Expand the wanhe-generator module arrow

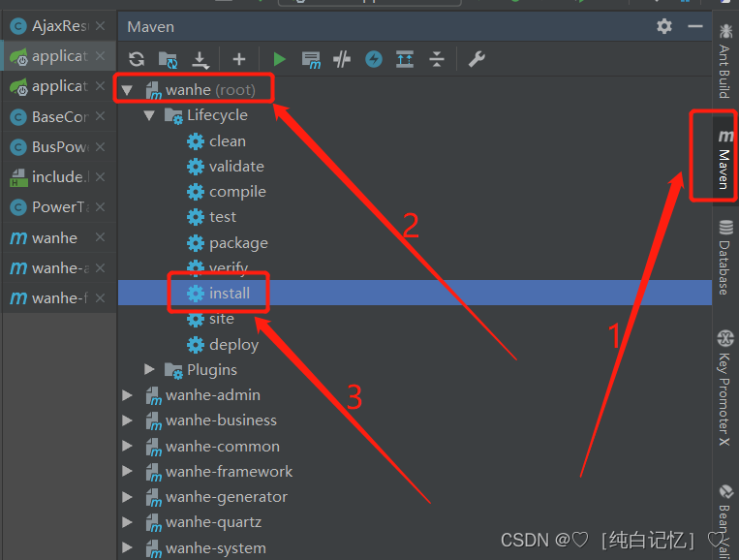coord(127,497)
